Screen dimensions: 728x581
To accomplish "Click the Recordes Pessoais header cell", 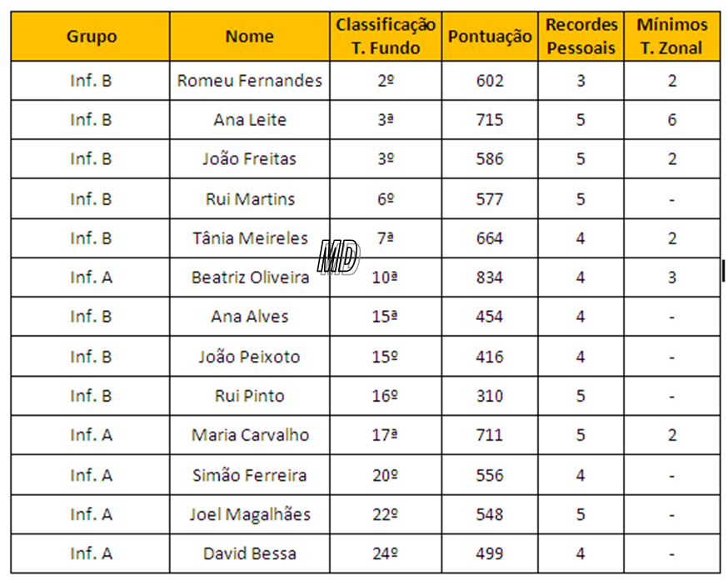I will click(581, 37).
